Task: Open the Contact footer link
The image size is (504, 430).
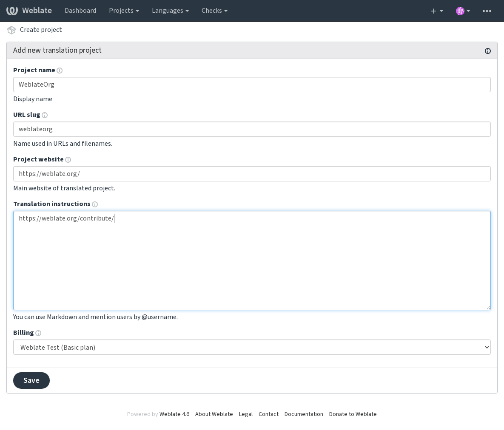Action: coord(268,414)
